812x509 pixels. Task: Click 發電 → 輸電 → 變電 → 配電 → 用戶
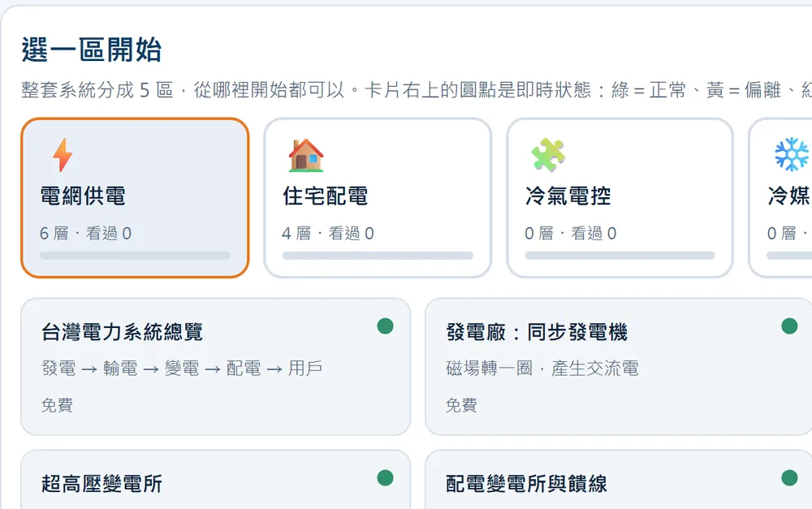[182, 369]
